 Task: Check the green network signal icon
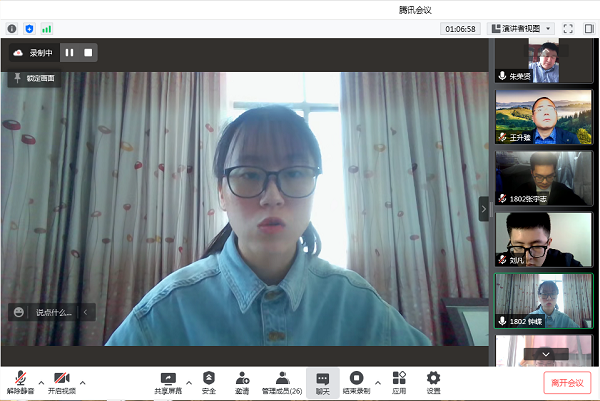47,29
